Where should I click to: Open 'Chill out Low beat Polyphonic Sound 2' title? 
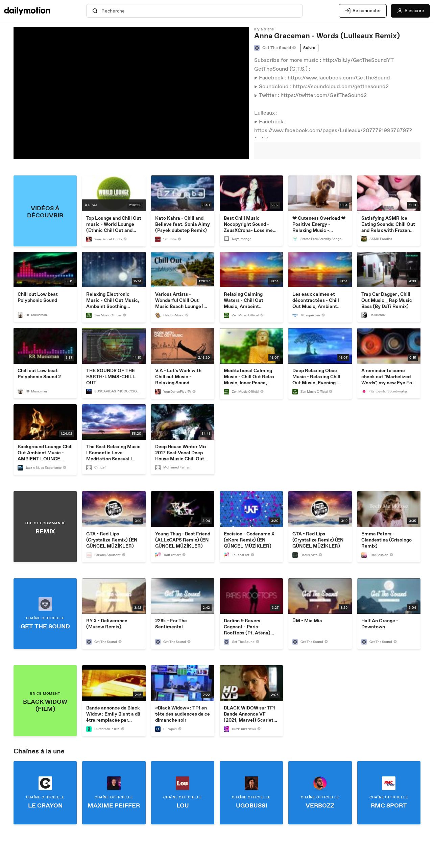pyautogui.click(x=39, y=374)
